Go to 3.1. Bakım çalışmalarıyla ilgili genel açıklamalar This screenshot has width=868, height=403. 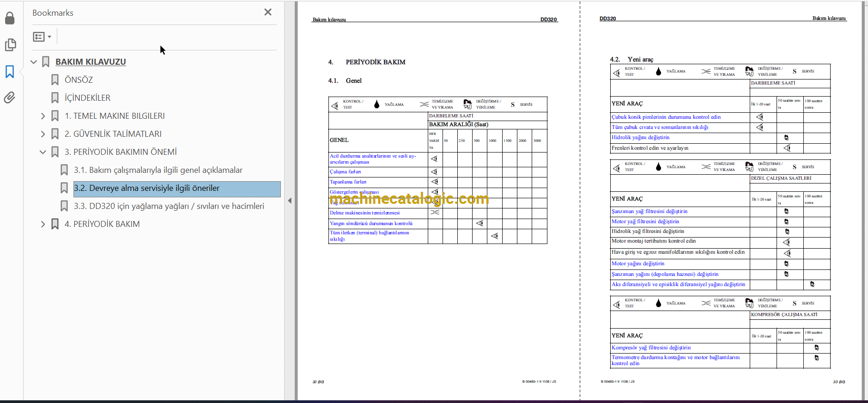point(158,170)
